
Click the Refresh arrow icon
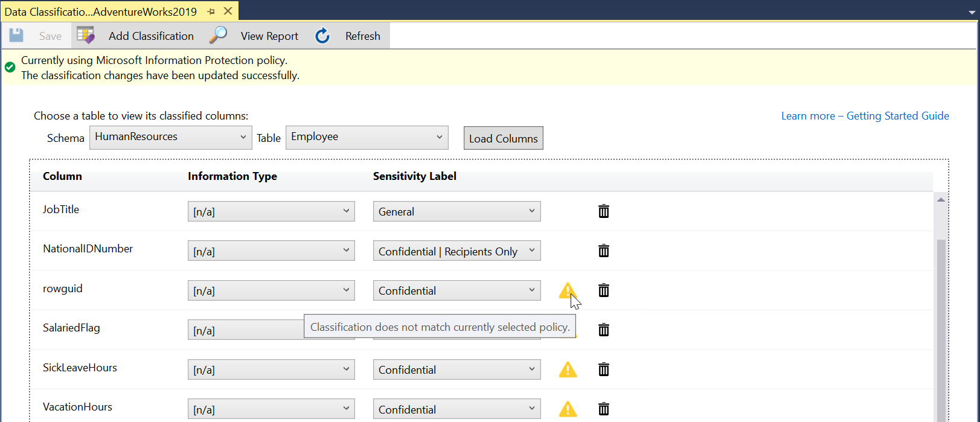click(x=322, y=36)
